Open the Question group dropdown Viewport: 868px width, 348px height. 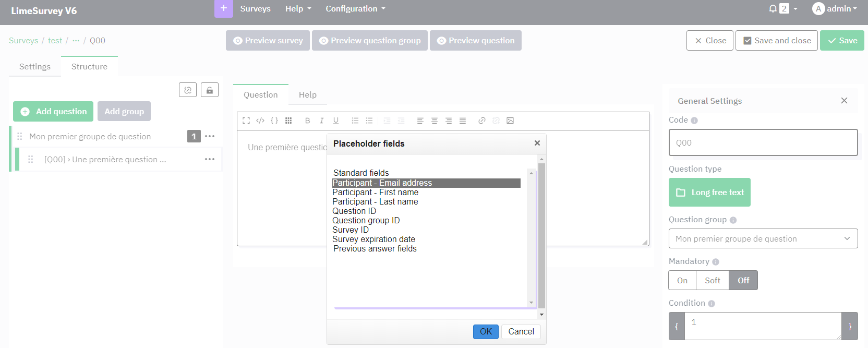point(763,239)
